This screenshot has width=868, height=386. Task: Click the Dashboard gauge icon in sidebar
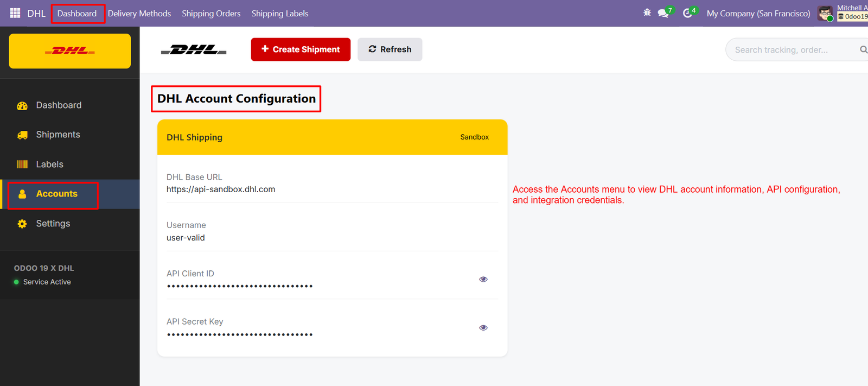pyautogui.click(x=22, y=105)
